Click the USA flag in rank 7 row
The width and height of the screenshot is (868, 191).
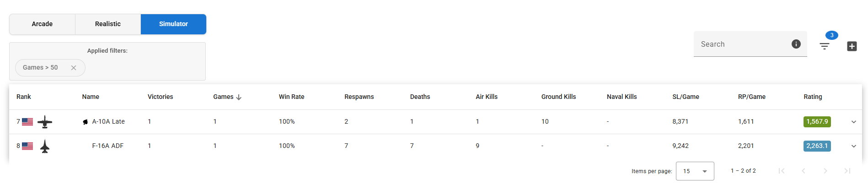(27, 122)
